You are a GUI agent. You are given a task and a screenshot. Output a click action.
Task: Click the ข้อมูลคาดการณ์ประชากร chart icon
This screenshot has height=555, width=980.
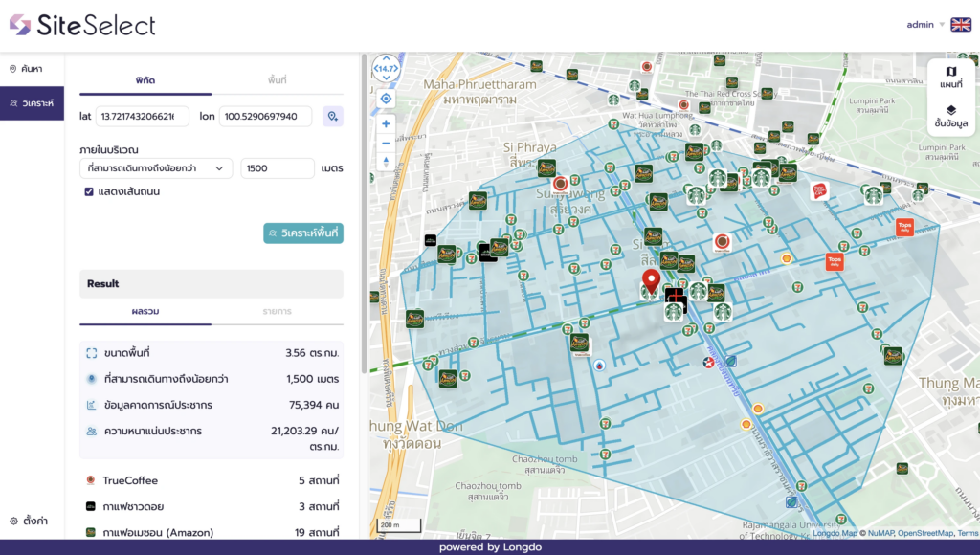pyautogui.click(x=91, y=405)
